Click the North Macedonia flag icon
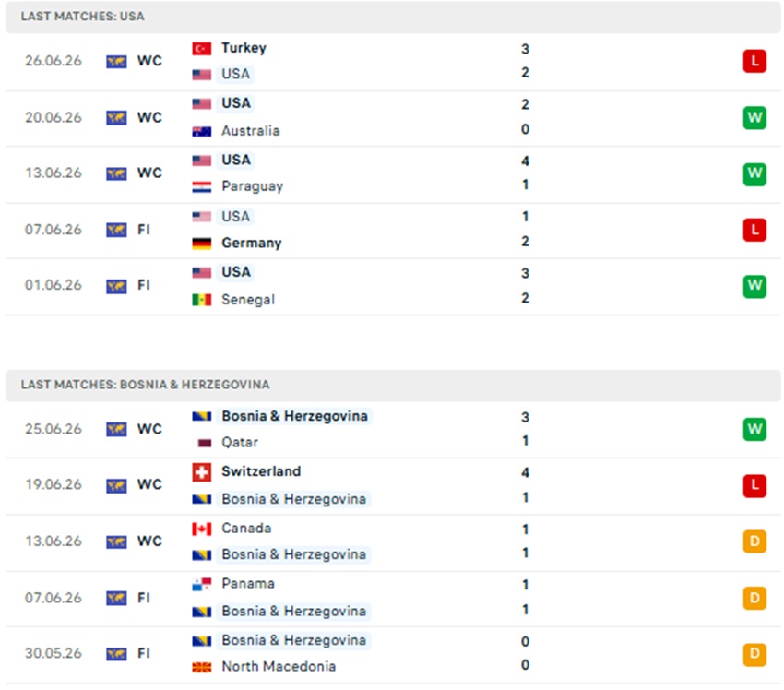The height and width of the screenshot is (690, 784). click(x=201, y=667)
